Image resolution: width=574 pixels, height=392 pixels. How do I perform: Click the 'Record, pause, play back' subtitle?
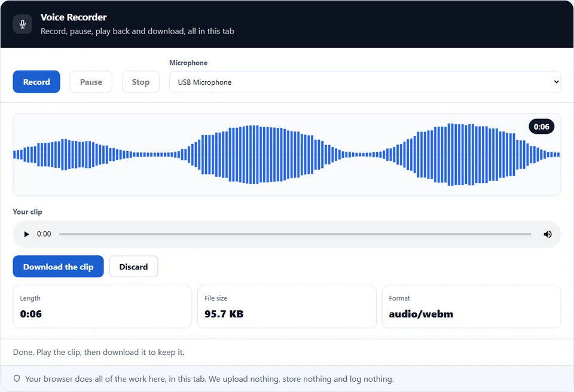coord(138,31)
